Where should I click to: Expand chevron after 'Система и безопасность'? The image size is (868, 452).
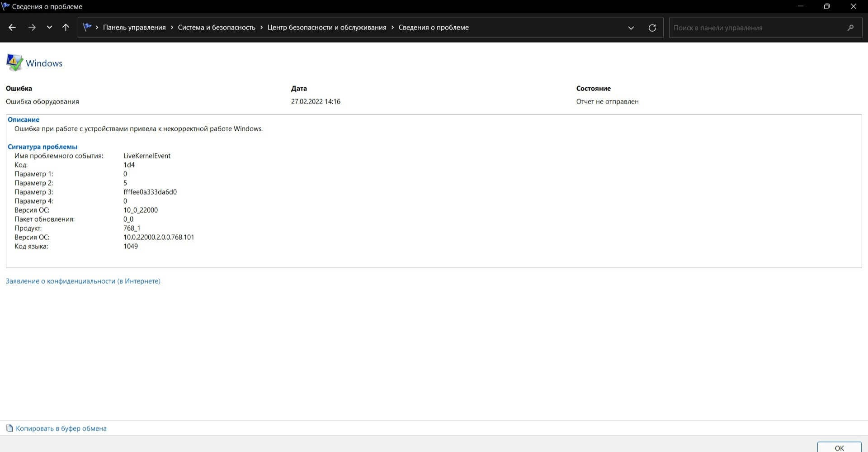tap(261, 28)
